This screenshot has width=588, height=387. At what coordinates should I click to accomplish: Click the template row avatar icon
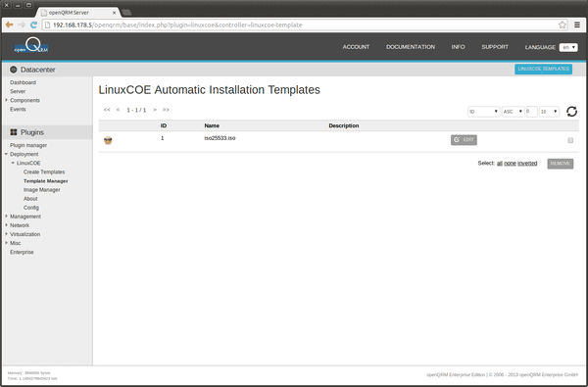(108, 141)
